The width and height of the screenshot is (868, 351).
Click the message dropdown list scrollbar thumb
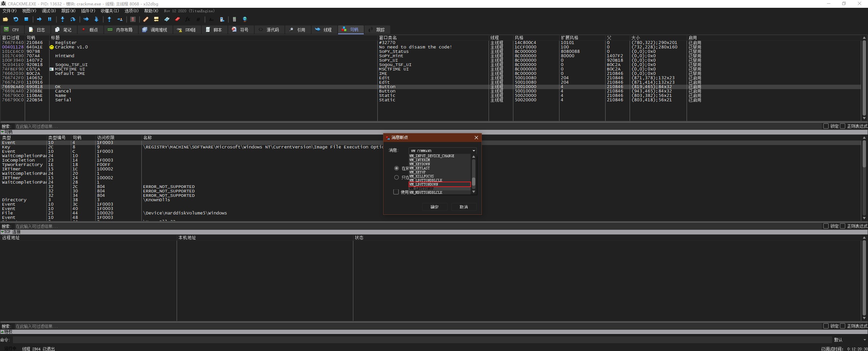(474, 182)
